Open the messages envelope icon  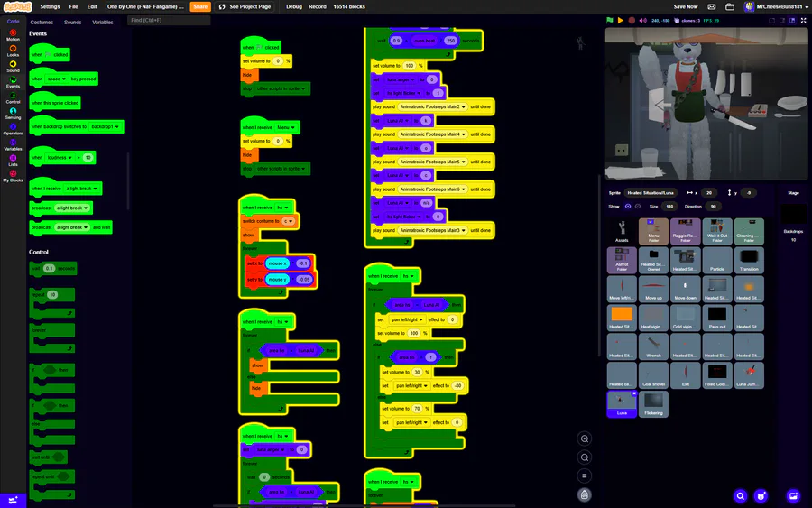(712, 6)
